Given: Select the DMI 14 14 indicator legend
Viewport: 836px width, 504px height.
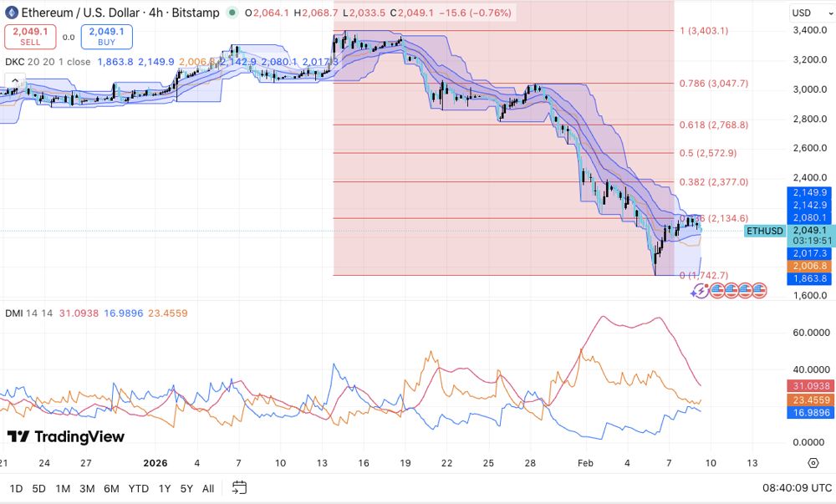Looking at the screenshot, I should click(28, 313).
